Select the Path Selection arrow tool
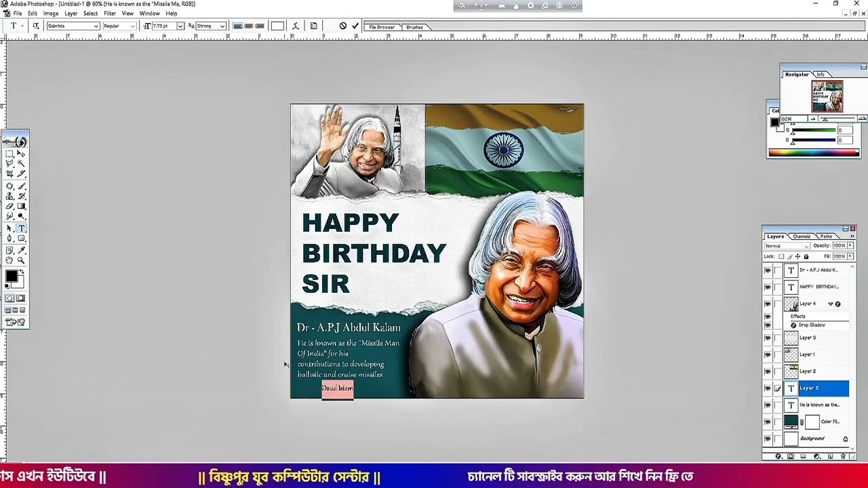Viewport: 868px width, 488px height. tap(9, 228)
